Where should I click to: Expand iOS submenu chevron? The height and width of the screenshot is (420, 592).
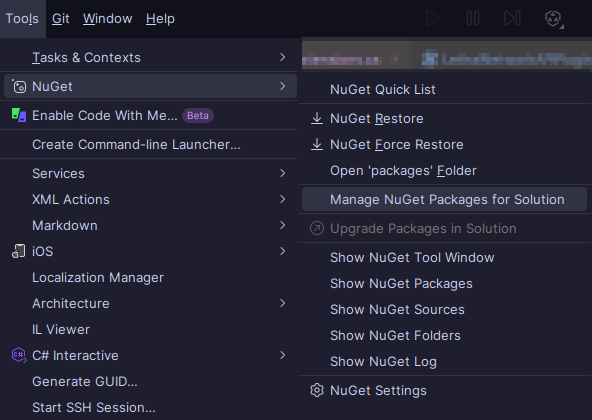pyautogui.click(x=282, y=251)
